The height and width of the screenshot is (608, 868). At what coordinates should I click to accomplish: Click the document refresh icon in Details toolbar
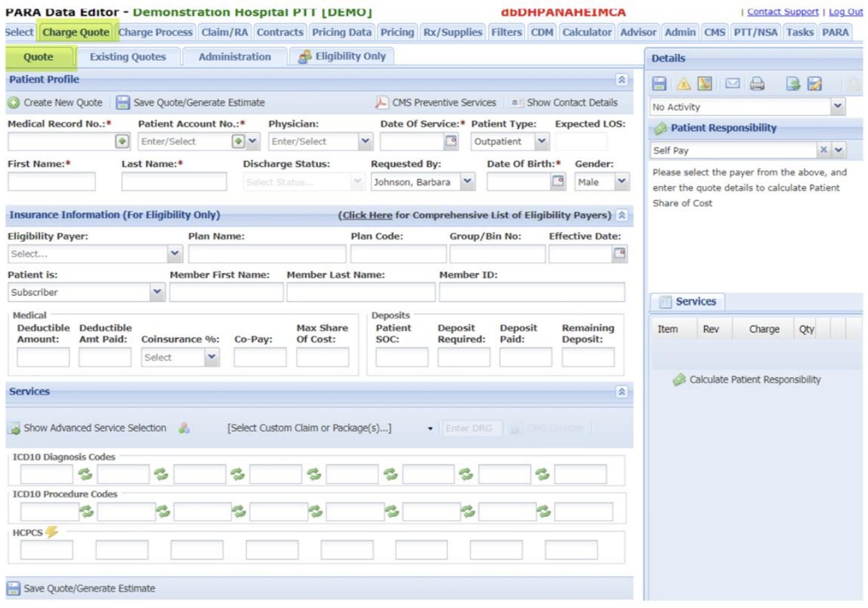click(x=793, y=84)
